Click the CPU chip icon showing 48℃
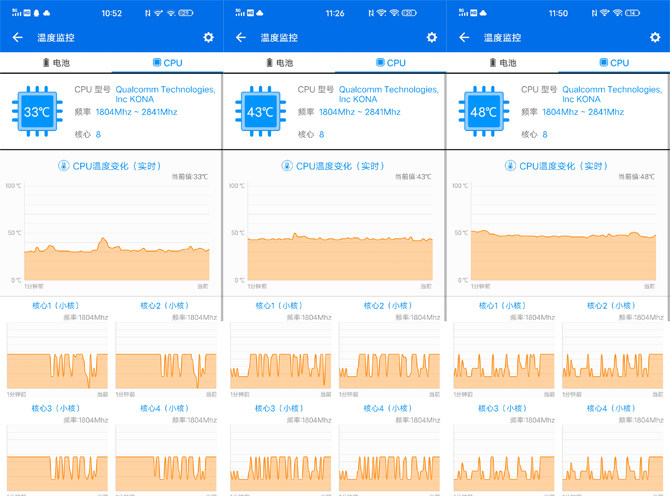Image resolution: width=670 pixels, height=496 pixels. [x=484, y=112]
